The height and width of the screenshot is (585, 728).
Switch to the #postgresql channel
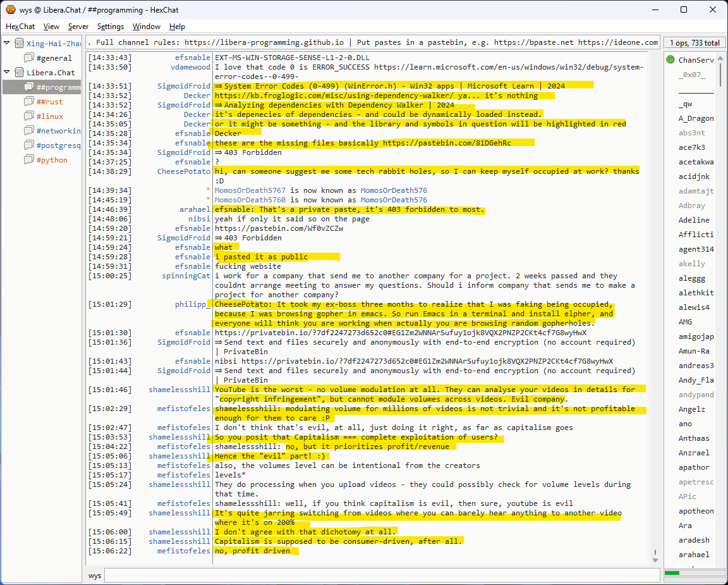pyautogui.click(x=58, y=145)
